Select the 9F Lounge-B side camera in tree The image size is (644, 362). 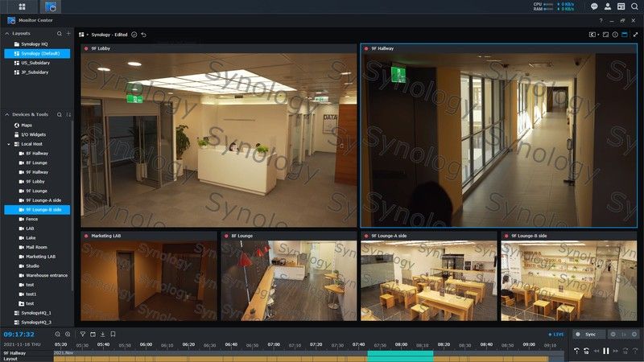click(x=37, y=210)
